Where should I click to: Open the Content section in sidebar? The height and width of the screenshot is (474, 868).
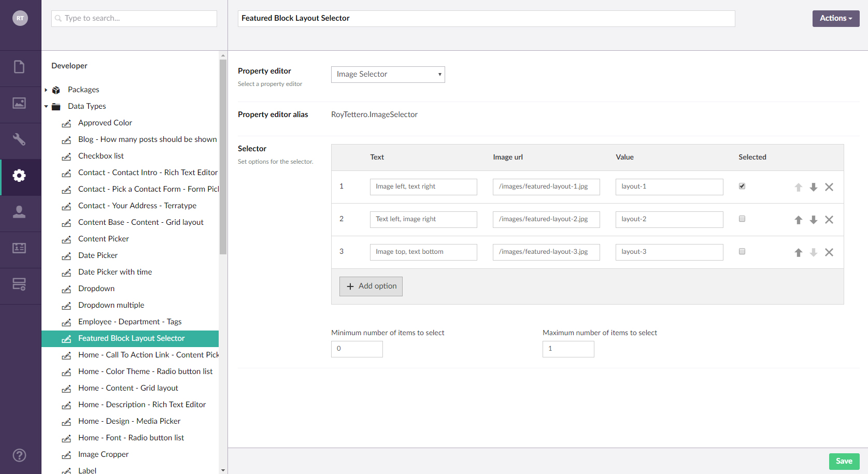19,67
